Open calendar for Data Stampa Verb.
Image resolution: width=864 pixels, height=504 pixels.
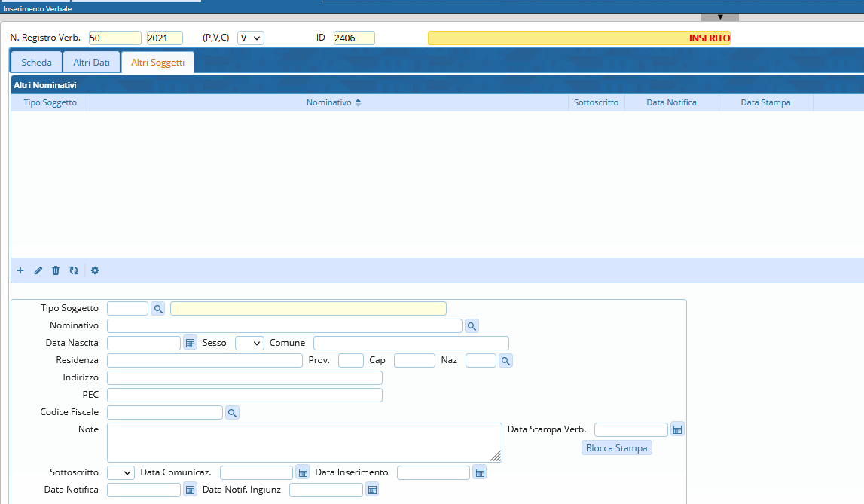tap(677, 429)
